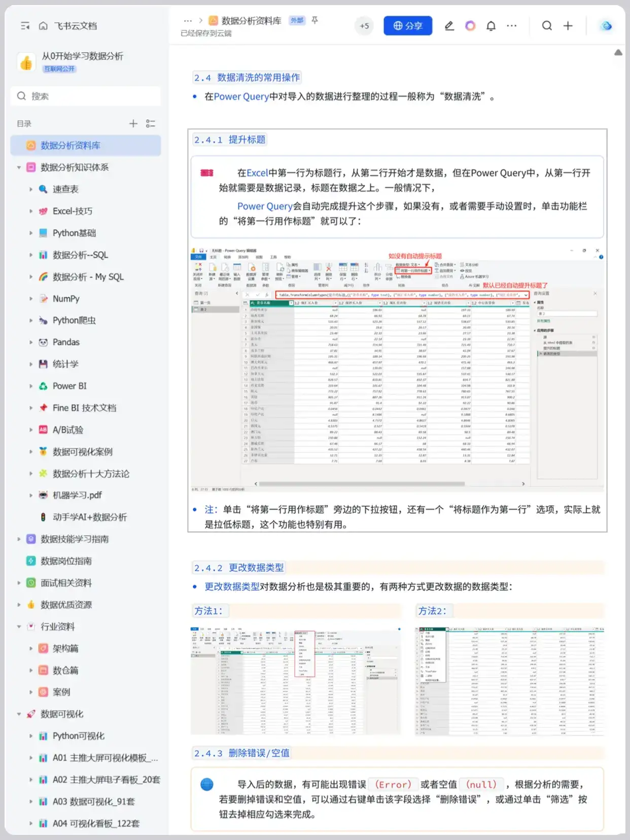Expand the 数据技能学习指南 tree arrow
630x840 pixels.
19,539
